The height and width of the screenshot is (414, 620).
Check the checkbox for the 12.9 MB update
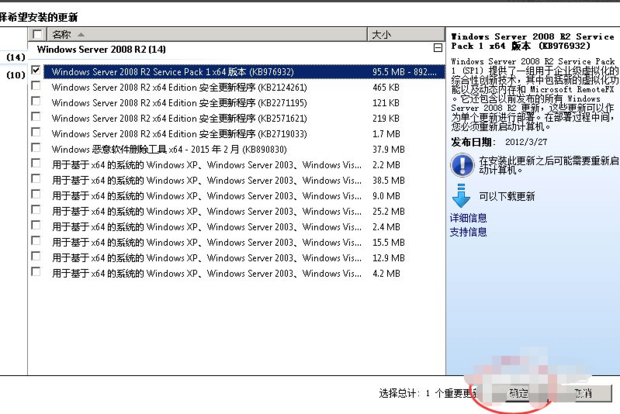[36, 256]
